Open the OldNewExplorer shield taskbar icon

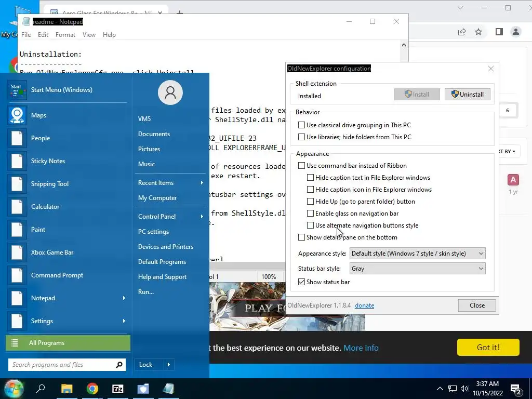[x=143, y=389]
